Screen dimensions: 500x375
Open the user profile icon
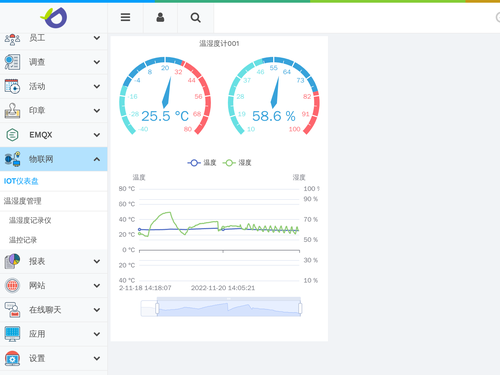[160, 17]
